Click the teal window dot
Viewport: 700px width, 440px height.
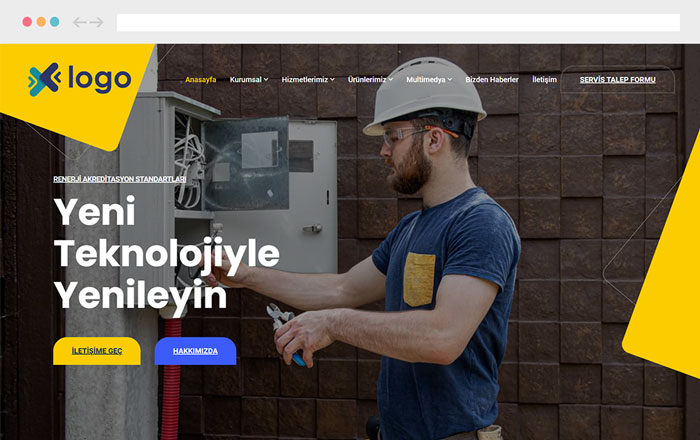click(x=54, y=22)
